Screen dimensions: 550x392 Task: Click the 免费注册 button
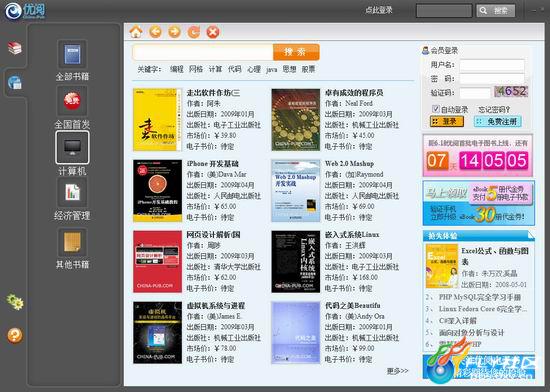(497, 122)
